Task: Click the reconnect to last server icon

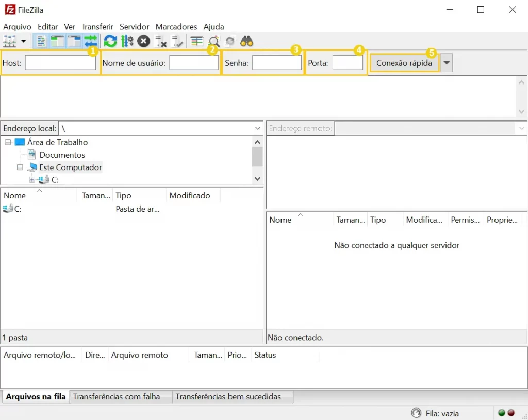Action: 177,41
